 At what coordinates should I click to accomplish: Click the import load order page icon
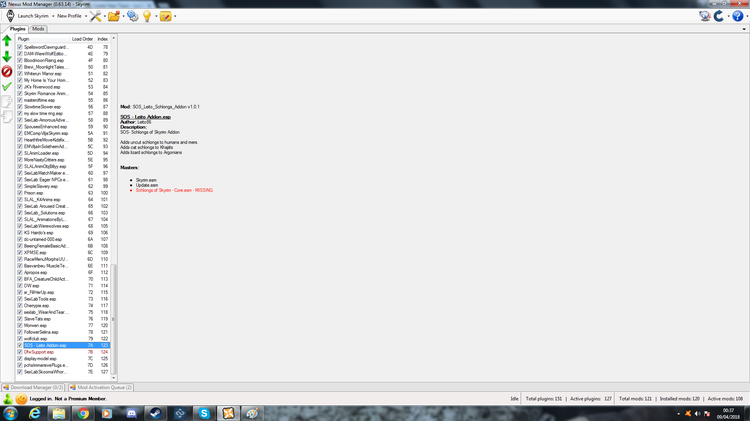coord(7,116)
